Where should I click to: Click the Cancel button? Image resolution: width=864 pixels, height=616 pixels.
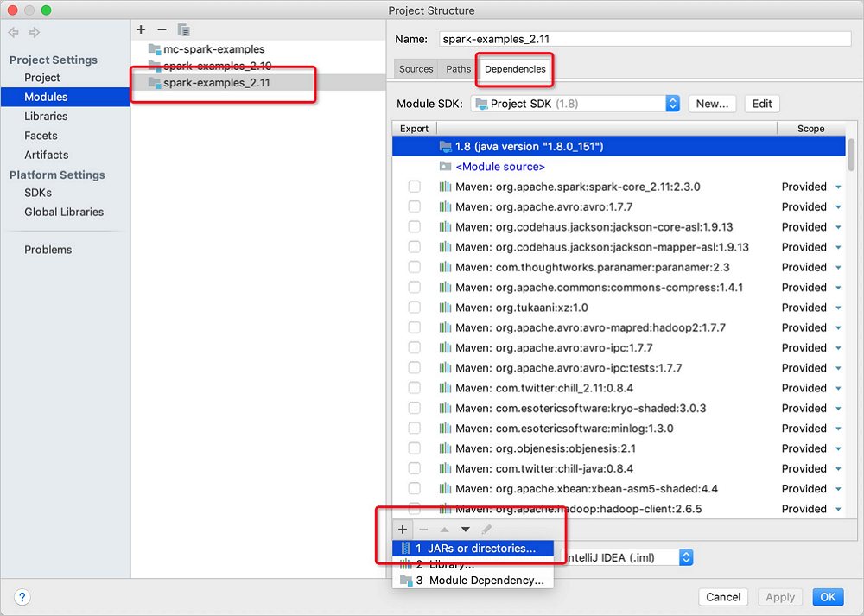coord(723,597)
